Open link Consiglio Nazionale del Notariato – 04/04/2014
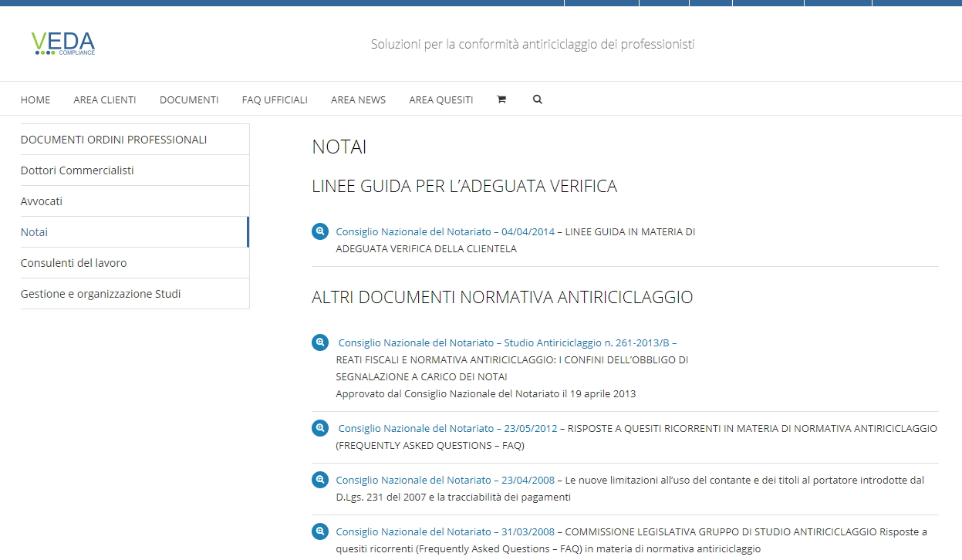 pyautogui.click(x=445, y=231)
